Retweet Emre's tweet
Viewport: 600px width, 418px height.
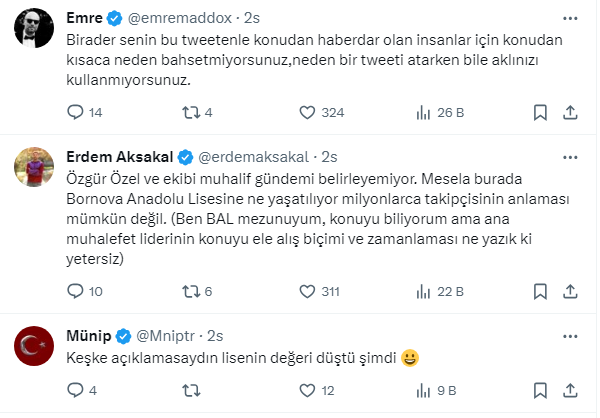click(186, 113)
